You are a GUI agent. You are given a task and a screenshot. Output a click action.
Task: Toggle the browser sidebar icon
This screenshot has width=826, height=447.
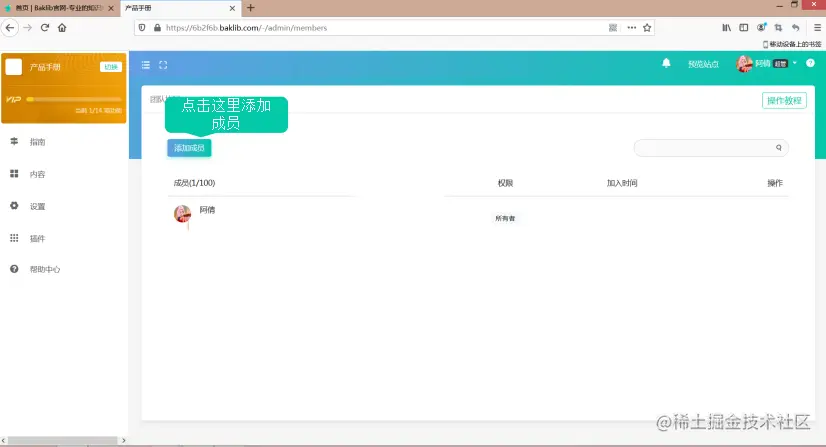coord(743,27)
